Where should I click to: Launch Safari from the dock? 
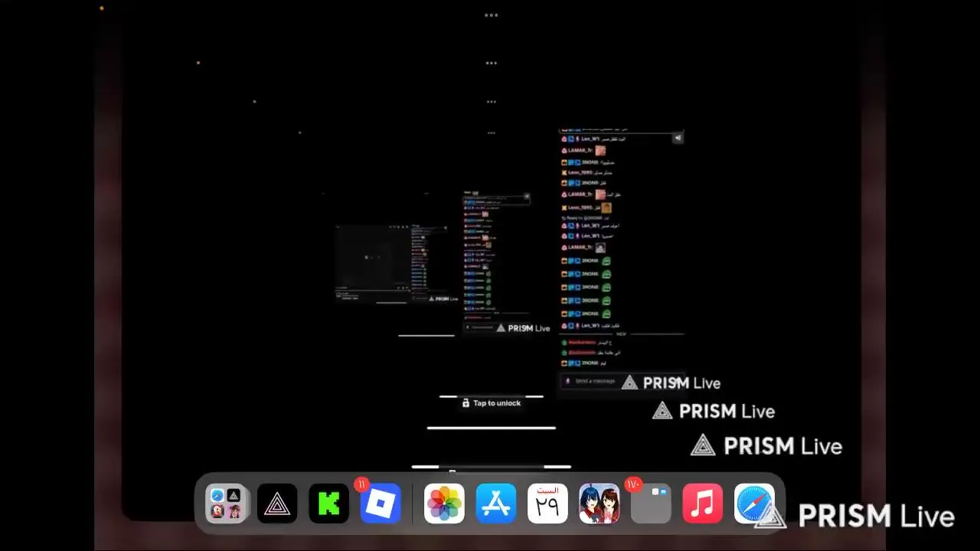tap(754, 504)
